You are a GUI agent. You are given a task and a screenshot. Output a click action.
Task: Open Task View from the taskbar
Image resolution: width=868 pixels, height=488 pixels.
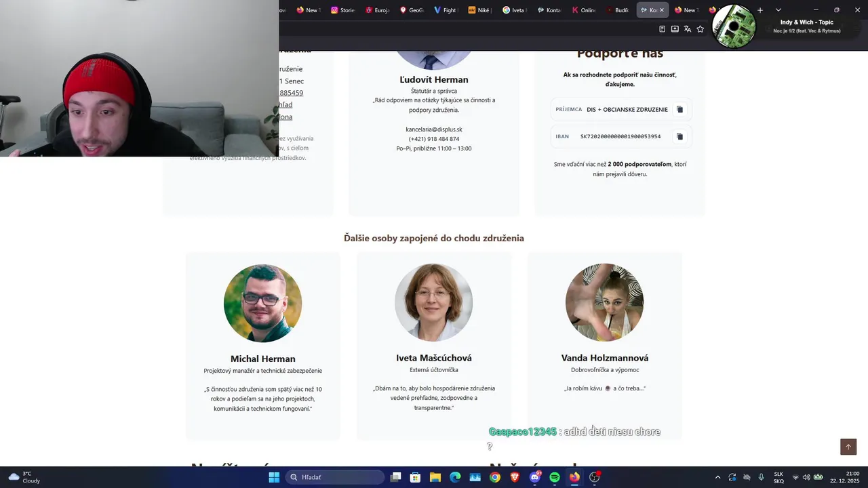[x=396, y=477]
